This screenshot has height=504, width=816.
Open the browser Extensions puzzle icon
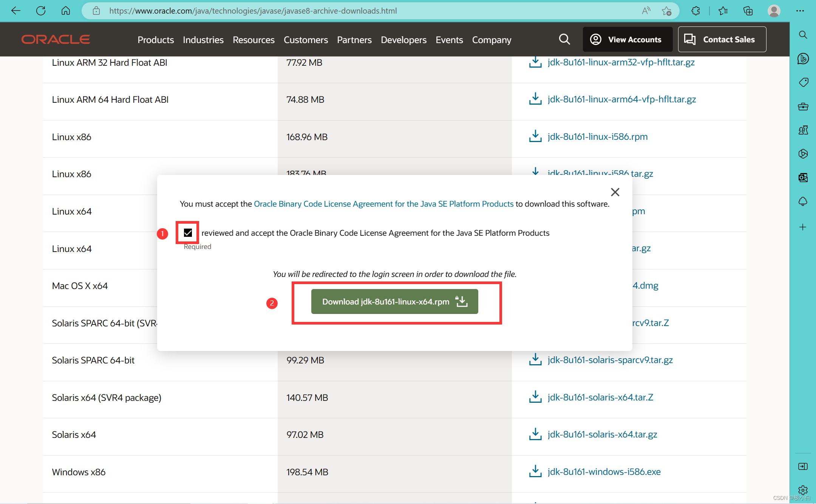tap(695, 11)
